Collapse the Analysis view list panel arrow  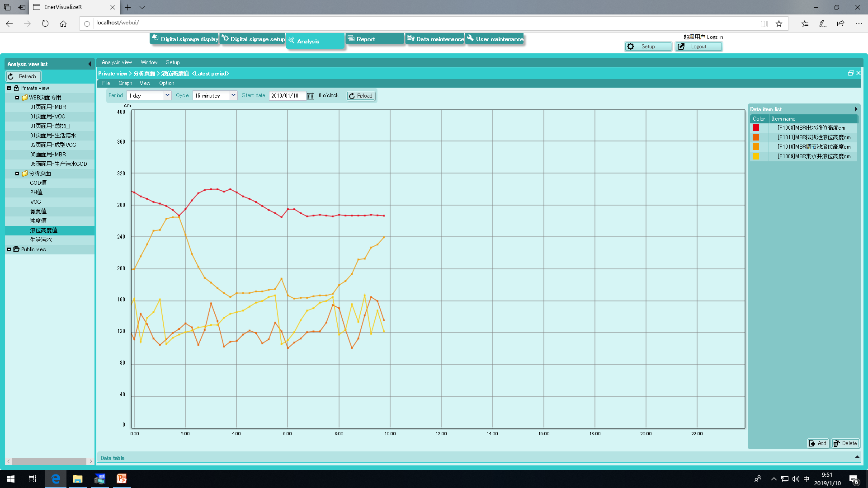tap(90, 64)
